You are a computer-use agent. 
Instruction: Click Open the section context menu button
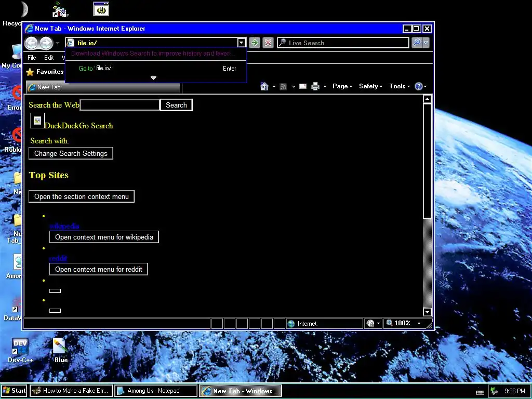(x=82, y=196)
